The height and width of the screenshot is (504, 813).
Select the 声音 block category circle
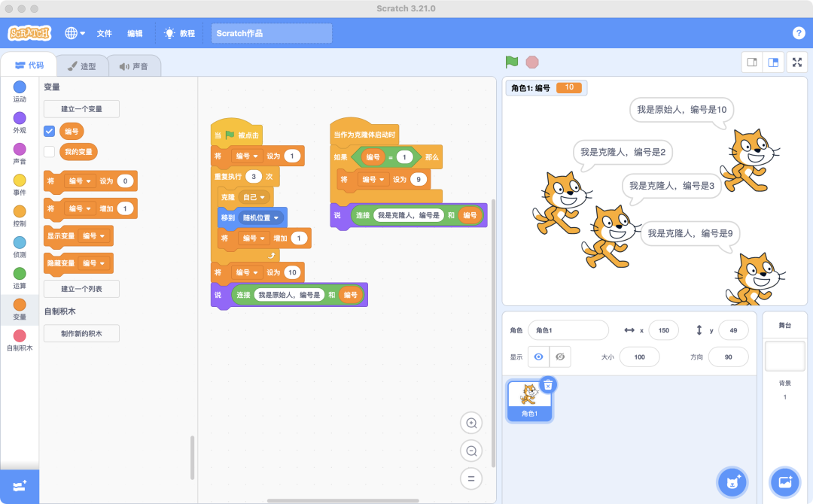click(x=20, y=149)
